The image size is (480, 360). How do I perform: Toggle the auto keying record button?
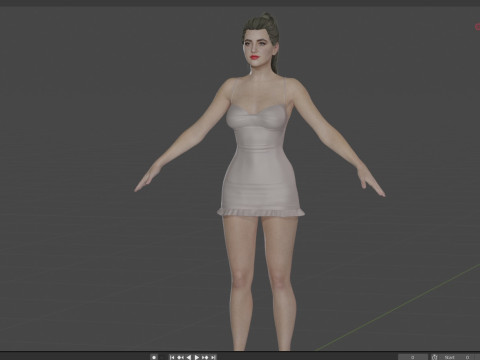pos(154,357)
